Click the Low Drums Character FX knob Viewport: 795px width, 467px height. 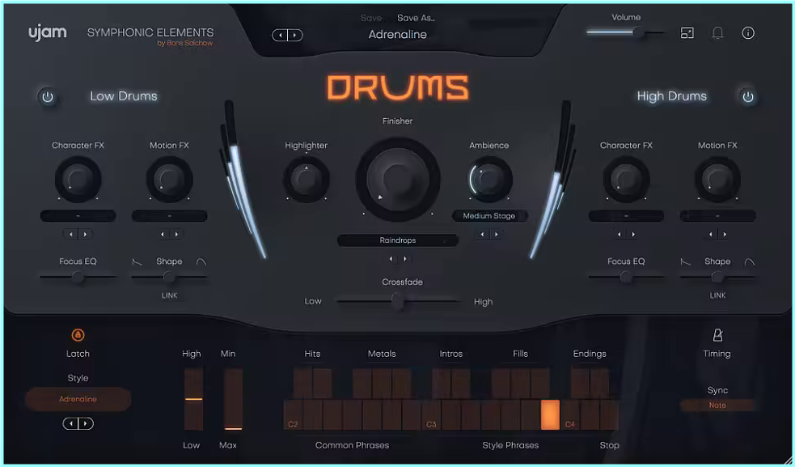[x=78, y=179]
